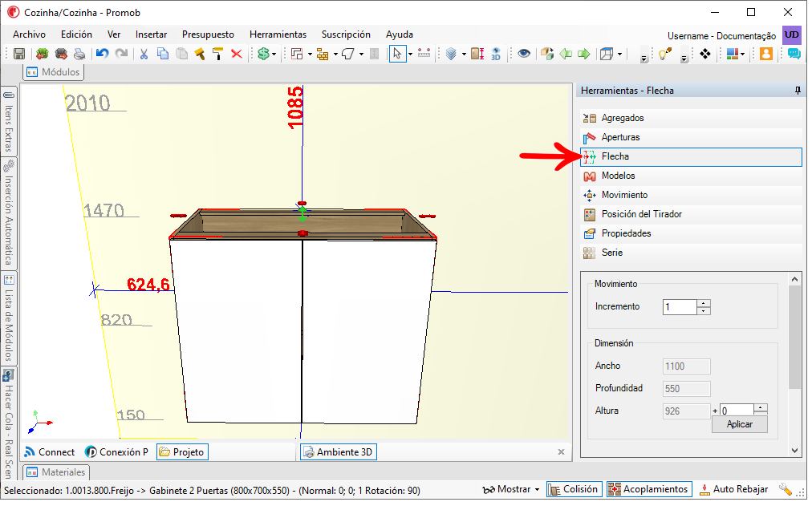Toggle Colisión in the status bar
The width and height of the screenshot is (812, 510).
point(574,489)
